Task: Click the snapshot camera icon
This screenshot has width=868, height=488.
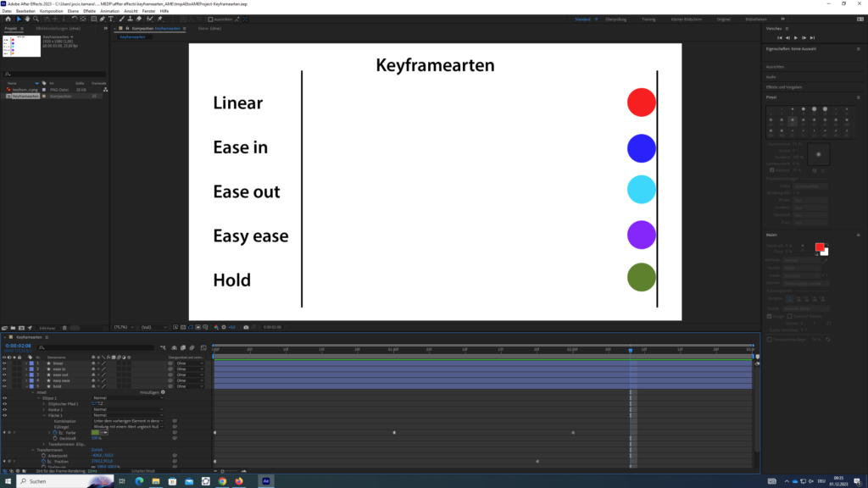Action: [245, 326]
